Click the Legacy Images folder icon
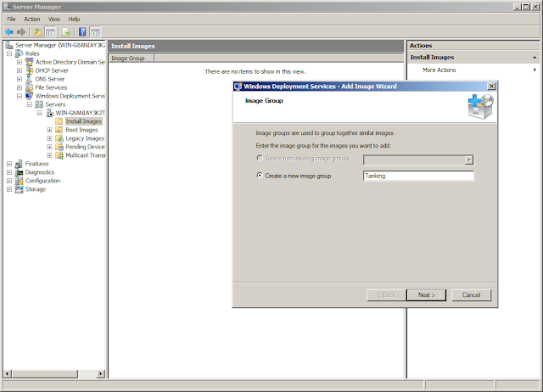The height and width of the screenshot is (392, 543). [x=59, y=138]
